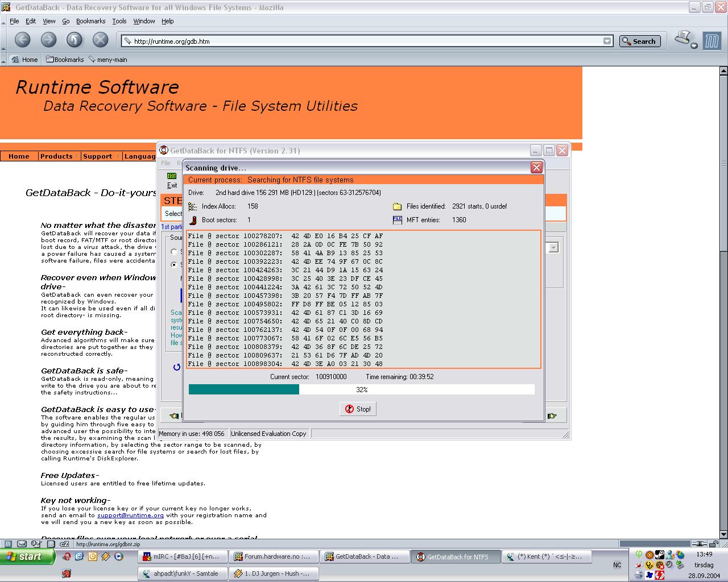
Task: Click the next-step arrow in GetDataBack window
Action: tap(552, 416)
